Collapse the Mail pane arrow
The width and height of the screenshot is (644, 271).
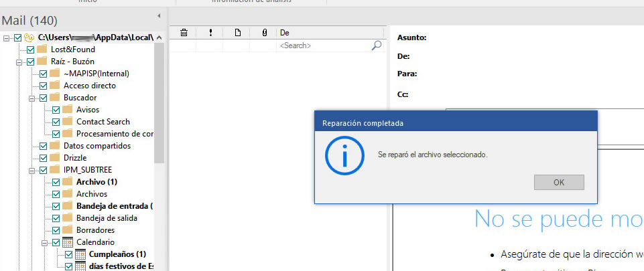tap(159, 15)
